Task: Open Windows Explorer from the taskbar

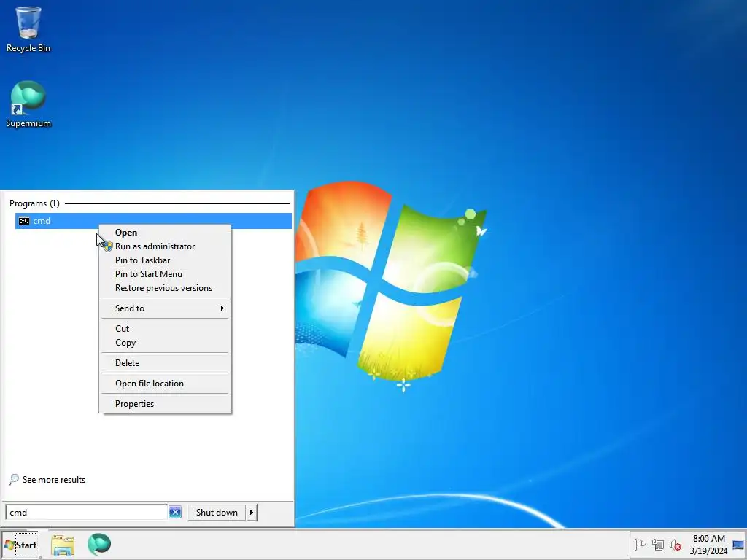Action: (x=63, y=545)
